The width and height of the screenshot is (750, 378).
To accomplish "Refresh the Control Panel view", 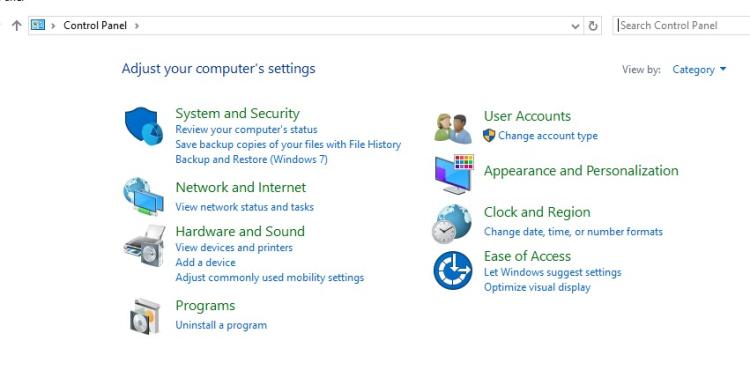I will click(593, 26).
